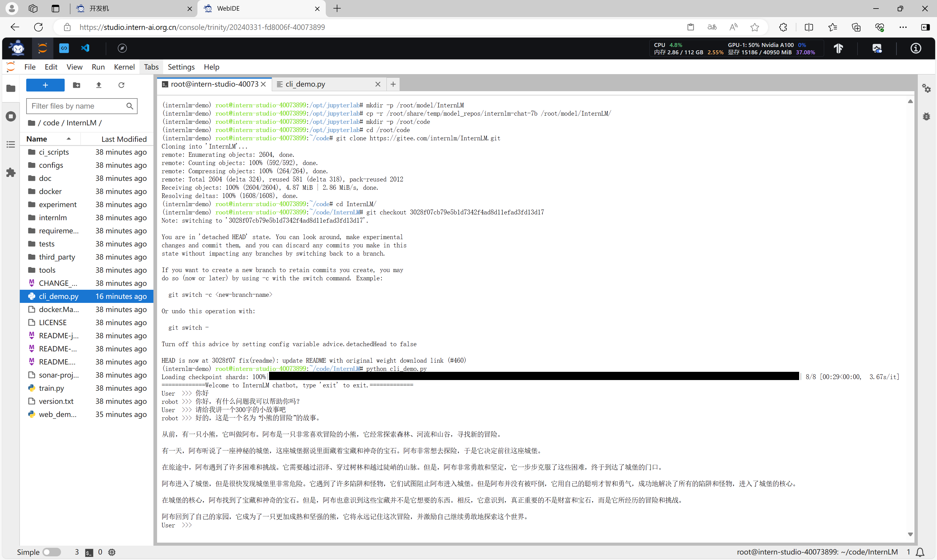Select the third_party folder
This screenshot has height=560, width=937.
coord(87,257)
